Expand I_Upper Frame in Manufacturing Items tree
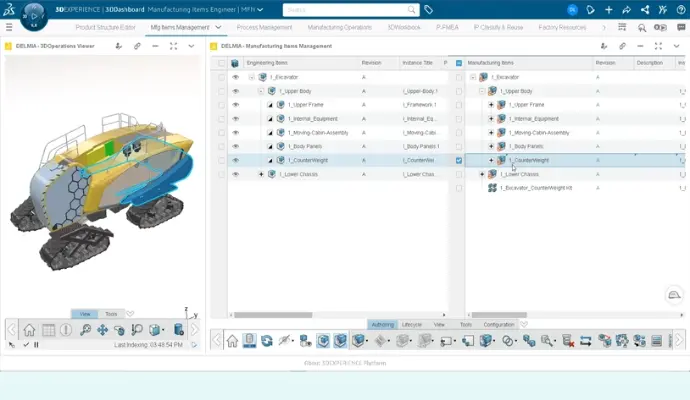The width and height of the screenshot is (690, 400). coord(491,105)
